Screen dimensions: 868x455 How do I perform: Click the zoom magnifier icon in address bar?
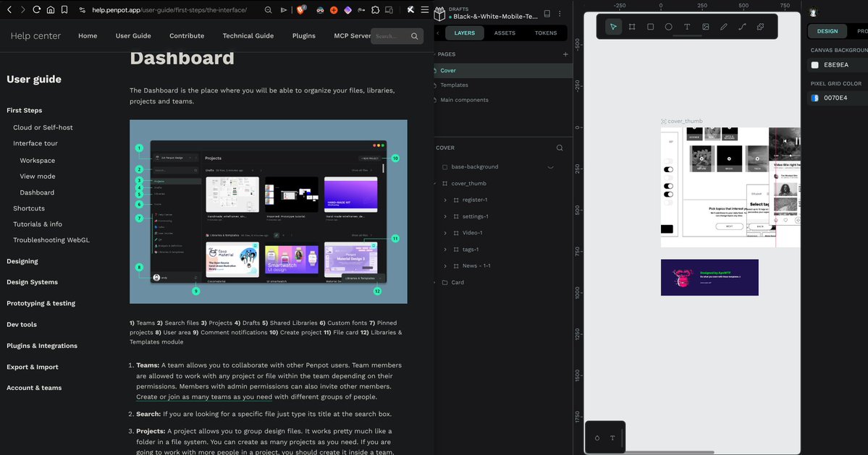(268, 10)
